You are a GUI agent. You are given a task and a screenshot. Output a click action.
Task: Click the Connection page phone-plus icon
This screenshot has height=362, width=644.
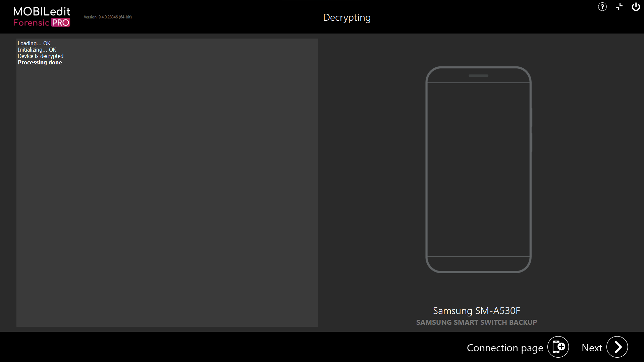pos(558,347)
